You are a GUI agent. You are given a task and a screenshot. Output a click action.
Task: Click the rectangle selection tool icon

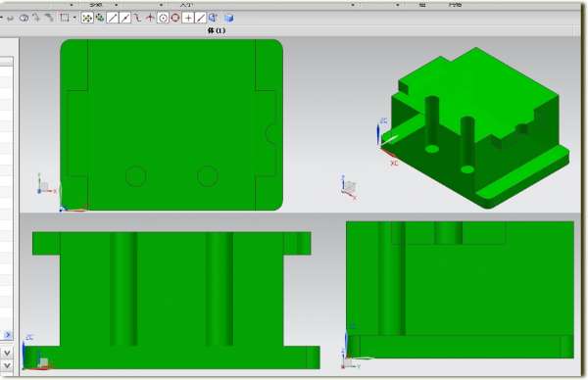pos(65,18)
